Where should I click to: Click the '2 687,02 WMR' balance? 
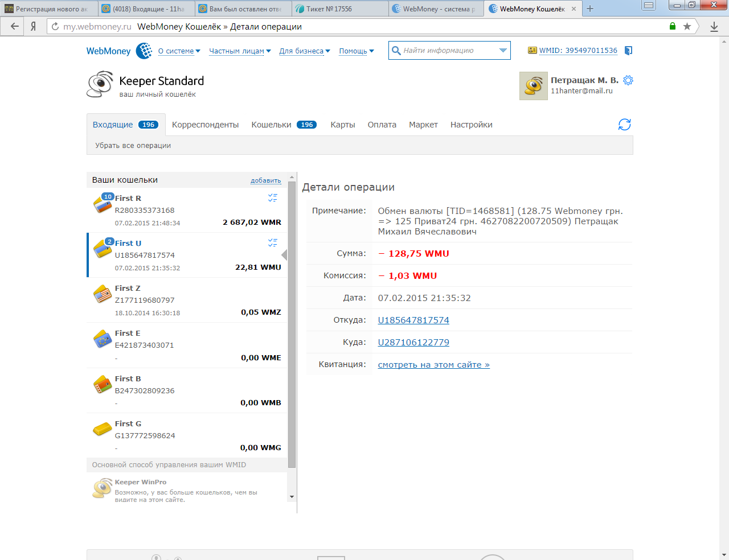(252, 222)
